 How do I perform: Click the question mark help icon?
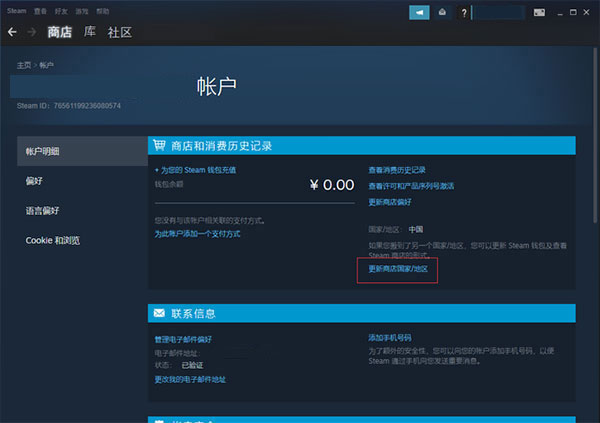[464, 13]
